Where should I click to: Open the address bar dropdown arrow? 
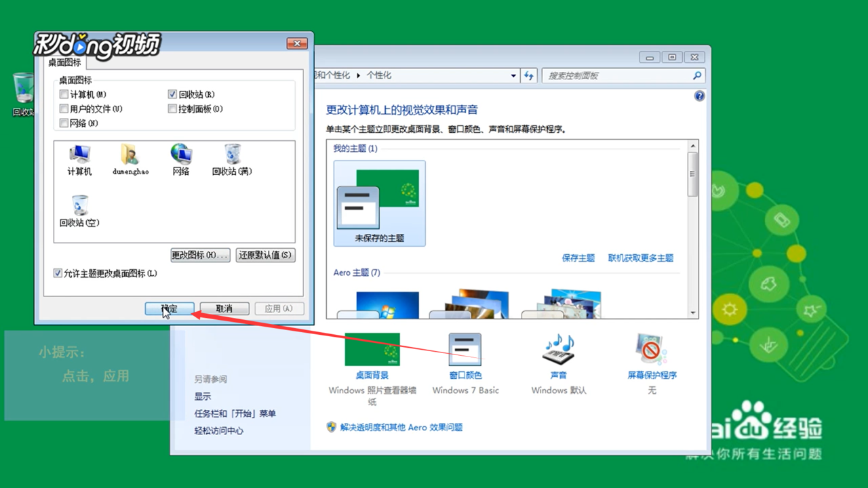[513, 76]
